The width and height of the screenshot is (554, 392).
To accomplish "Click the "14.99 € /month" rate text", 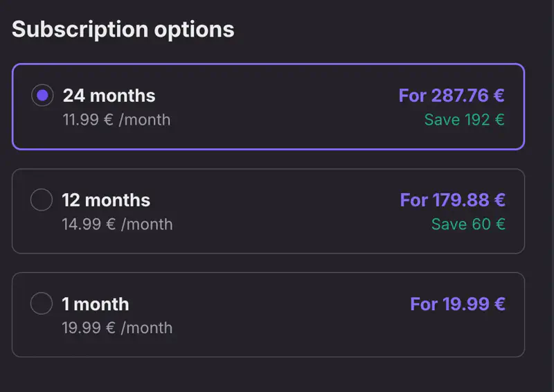I will pos(117,224).
